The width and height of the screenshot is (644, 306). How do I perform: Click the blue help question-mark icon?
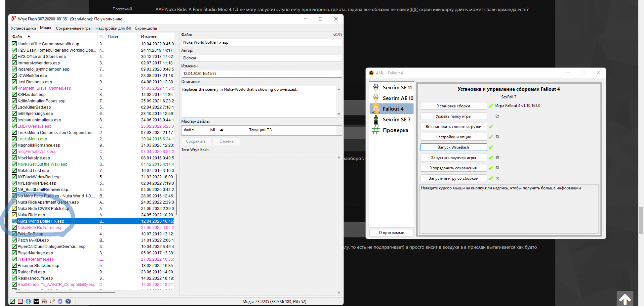(x=68, y=301)
